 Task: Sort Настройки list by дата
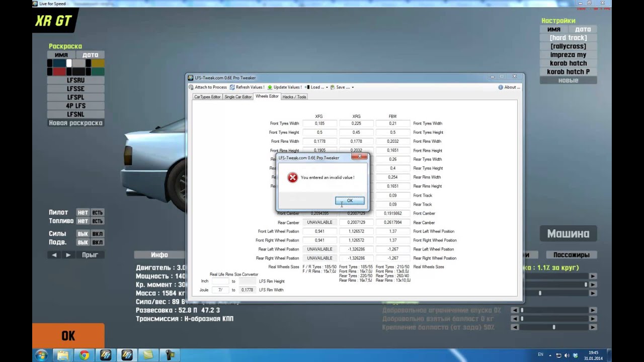583,29
